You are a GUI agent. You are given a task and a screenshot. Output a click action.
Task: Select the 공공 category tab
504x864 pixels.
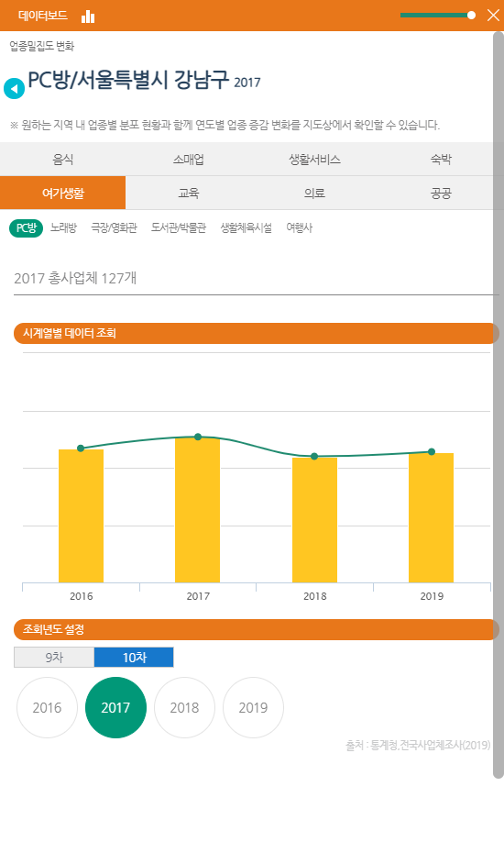[x=441, y=193]
